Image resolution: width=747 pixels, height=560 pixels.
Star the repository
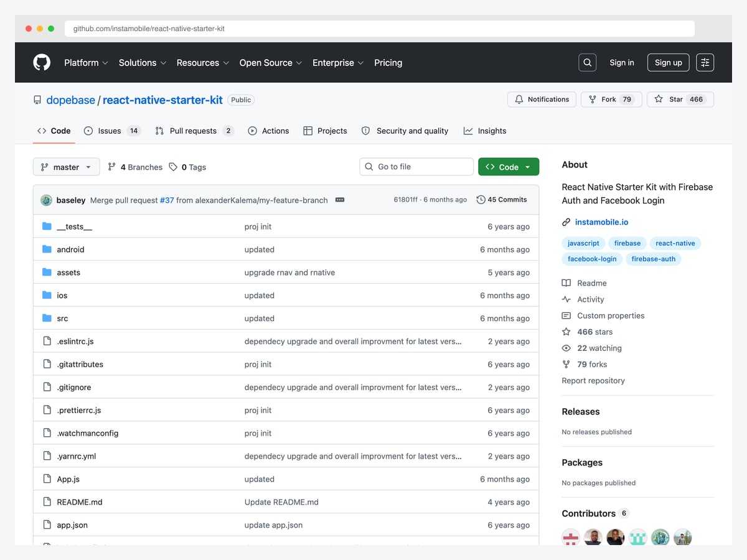pos(680,100)
